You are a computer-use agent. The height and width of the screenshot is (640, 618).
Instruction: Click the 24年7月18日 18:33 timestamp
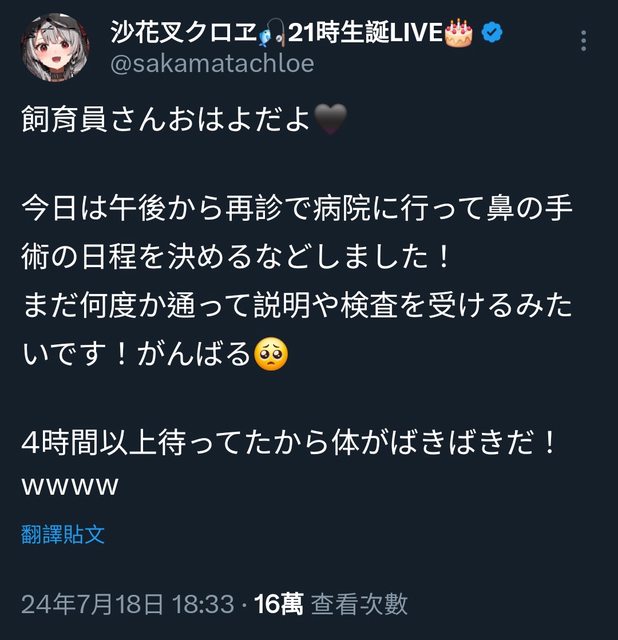click(128, 604)
